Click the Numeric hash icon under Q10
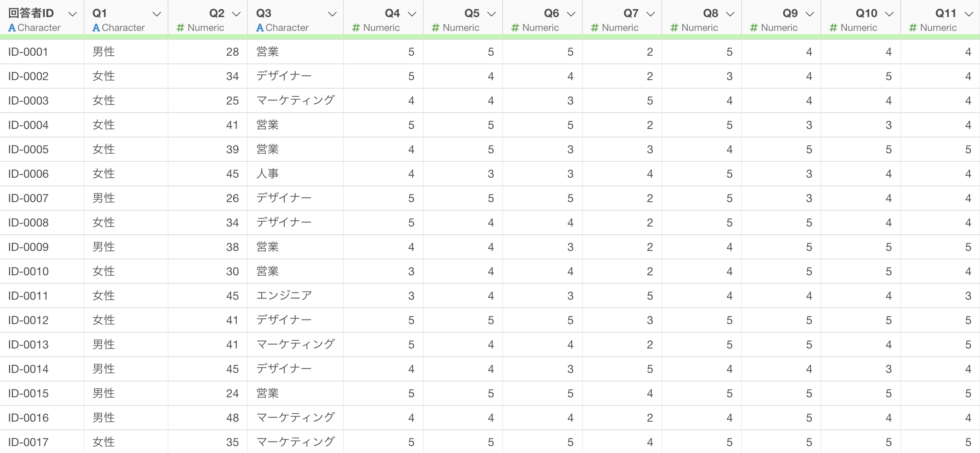This screenshot has height=453, width=980. (x=833, y=28)
